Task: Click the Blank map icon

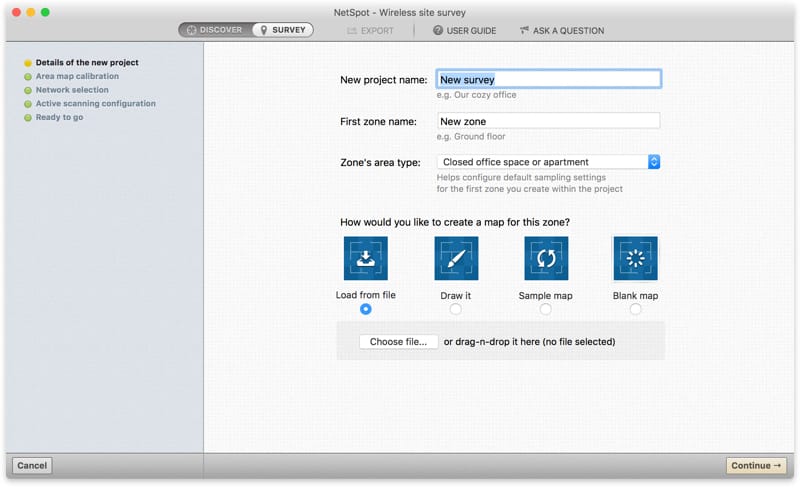Action: [635, 258]
